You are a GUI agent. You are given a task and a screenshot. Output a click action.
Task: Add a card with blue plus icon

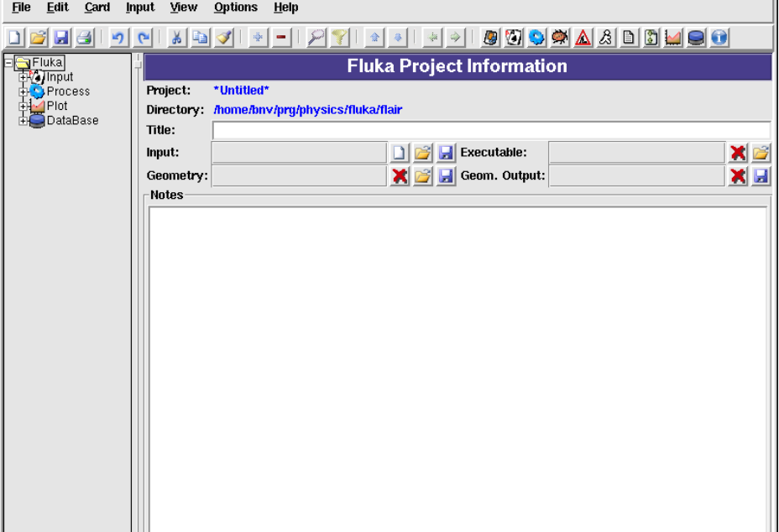(258, 37)
